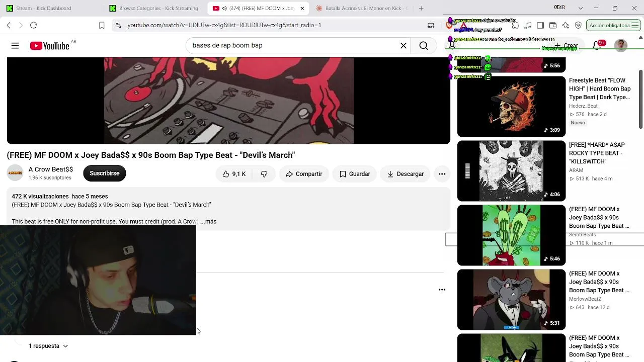Close the MF DOOM YouTube tab
The width and height of the screenshot is (644, 362).
point(302,8)
